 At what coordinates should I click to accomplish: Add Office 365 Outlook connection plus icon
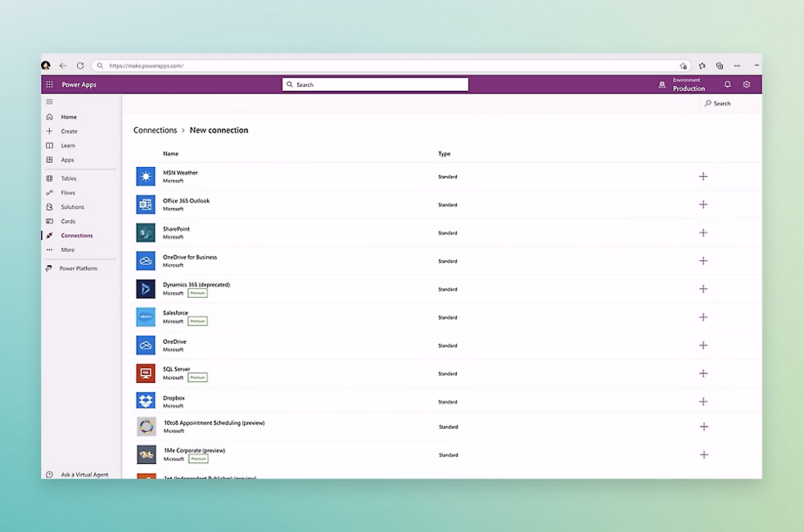point(703,205)
